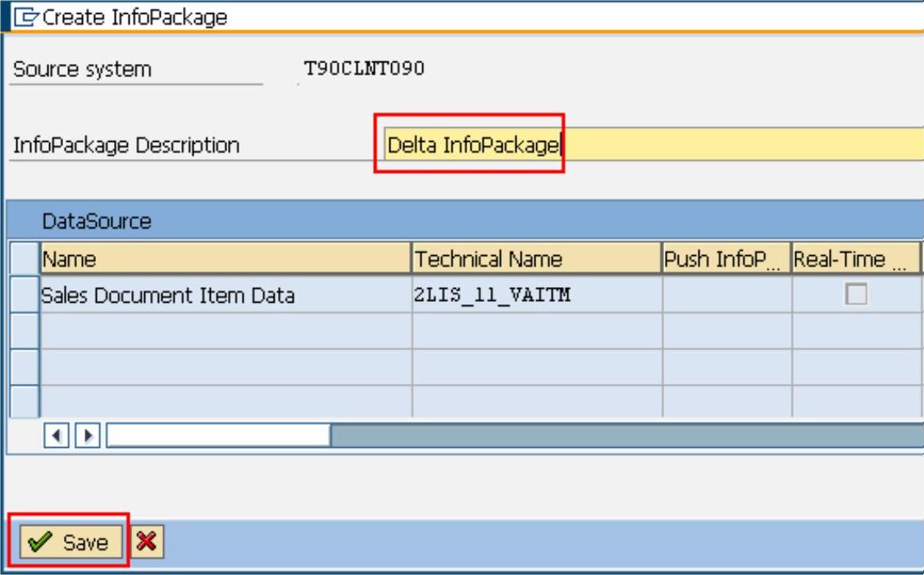The width and height of the screenshot is (924, 575).
Task: Click the Technical Name column header
Action: click(536, 259)
